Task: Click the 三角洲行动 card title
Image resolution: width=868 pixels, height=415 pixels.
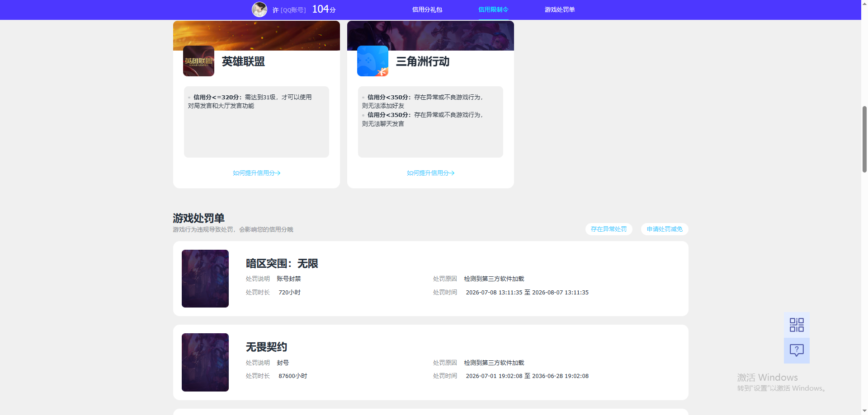Action: 423,61
